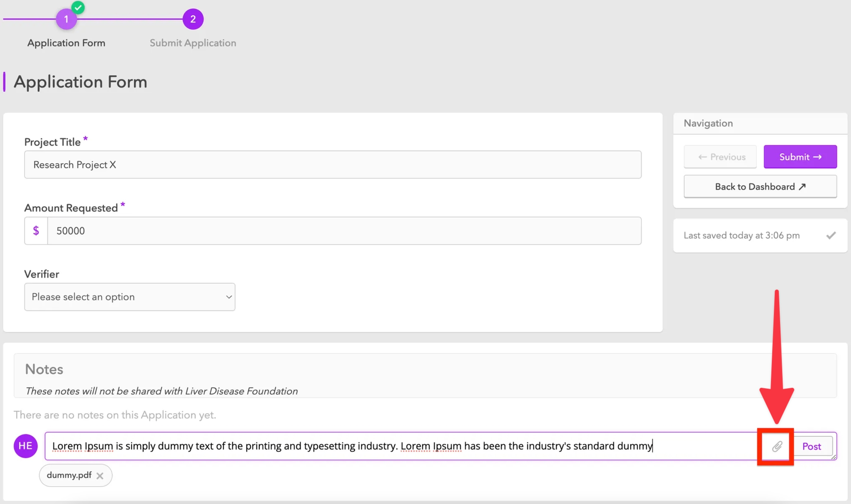This screenshot has width=851, height=504.
Task: Post the note
Action: [811, 446]
